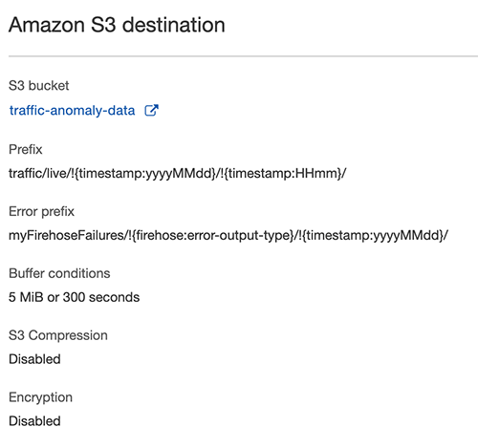Click the external link icon beside bucket name

pos(151,110)
